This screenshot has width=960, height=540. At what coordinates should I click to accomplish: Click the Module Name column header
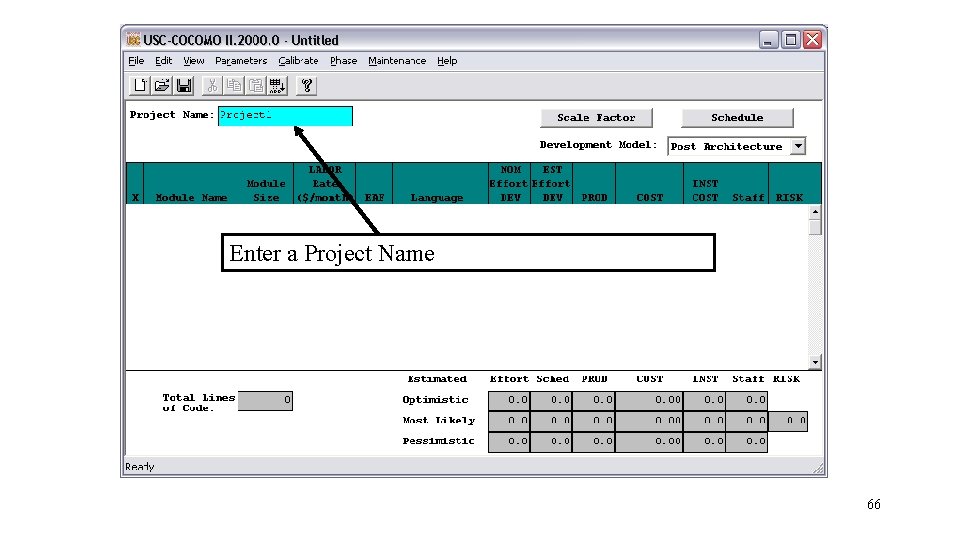(x=191, y=198)
